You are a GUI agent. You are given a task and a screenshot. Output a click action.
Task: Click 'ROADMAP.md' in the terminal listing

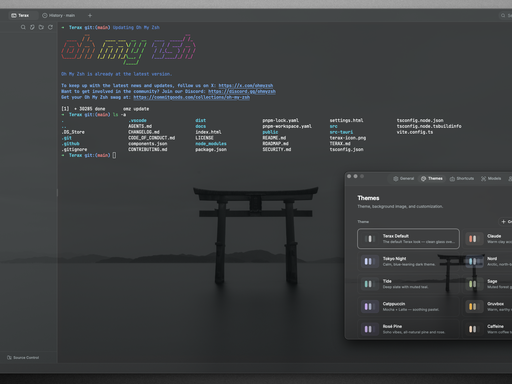(275, 144)
